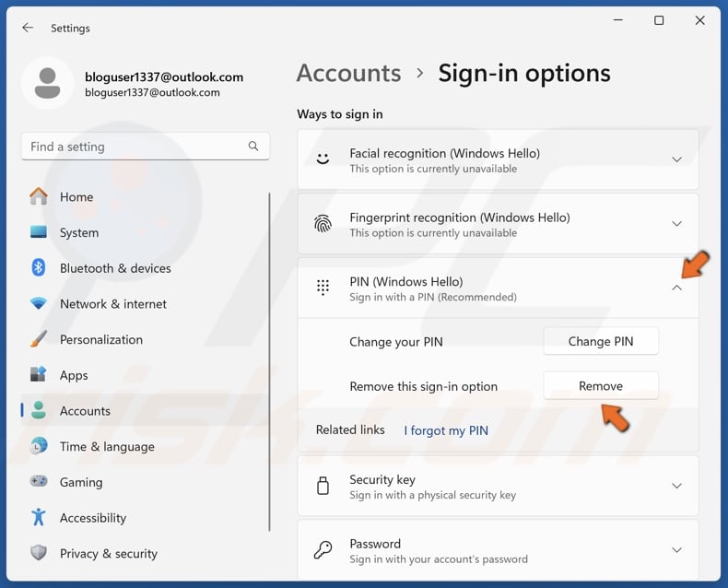The height and width of the screenshot is (588, 728).
Task: Click the Time & language globe icon
Action: click(39, 446)
